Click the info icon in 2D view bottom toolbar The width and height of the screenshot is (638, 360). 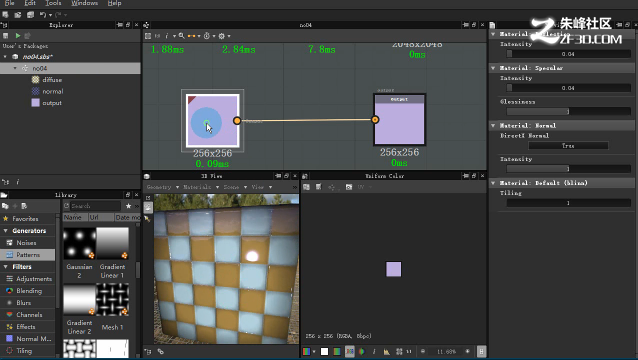pyautogui.click(x=374, y=351)
